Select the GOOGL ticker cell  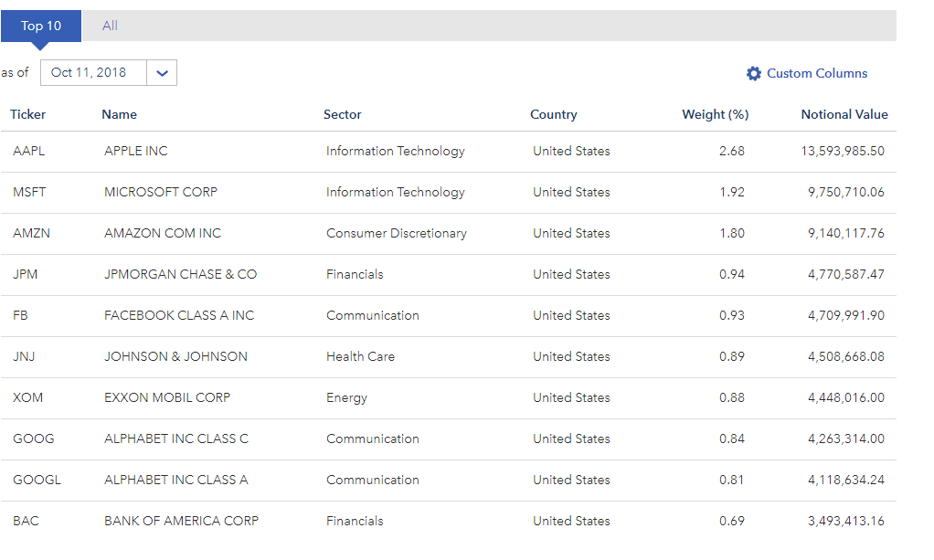(x=37, y=481)
